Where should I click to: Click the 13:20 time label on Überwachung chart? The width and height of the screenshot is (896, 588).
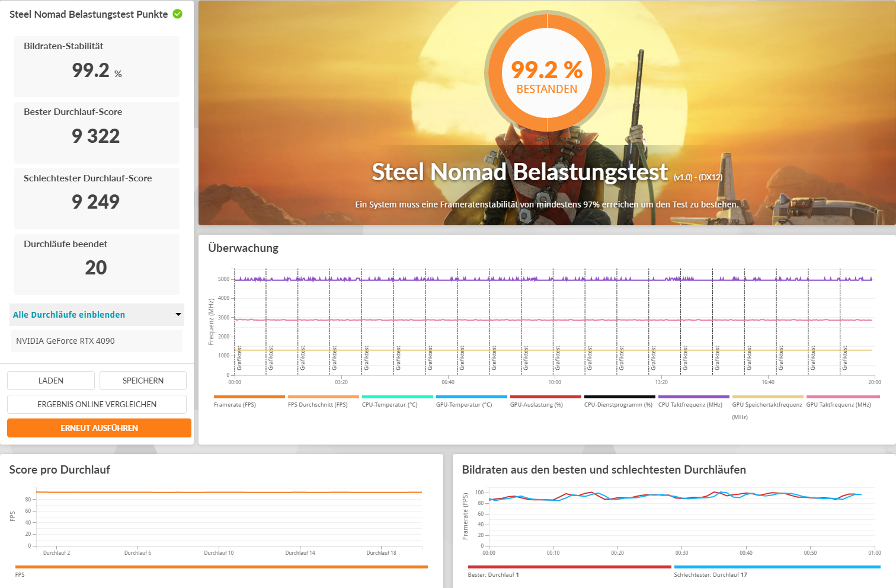[661, 382]
